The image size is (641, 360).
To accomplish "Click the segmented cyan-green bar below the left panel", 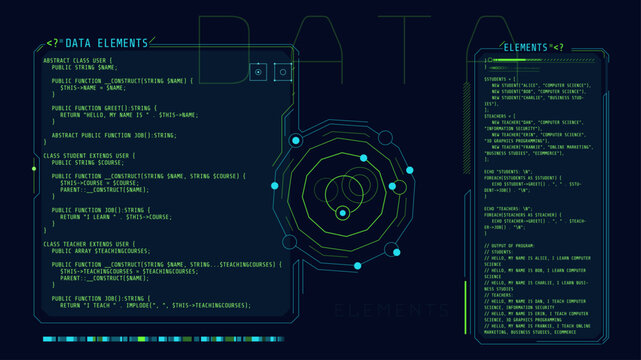I will click(x=164, y=339).
